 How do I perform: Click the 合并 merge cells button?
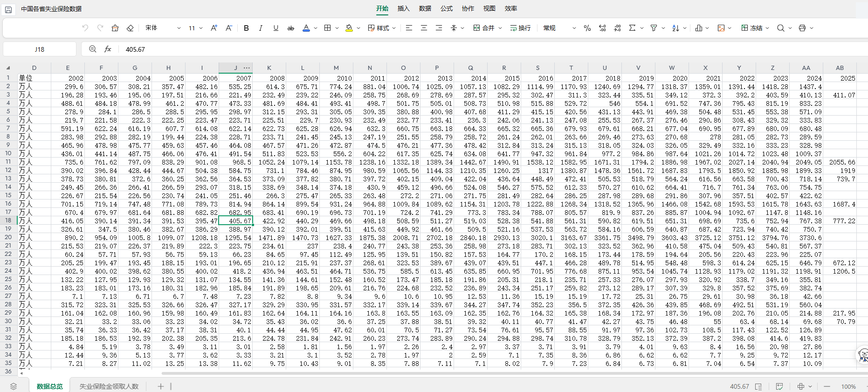point(484,28)
